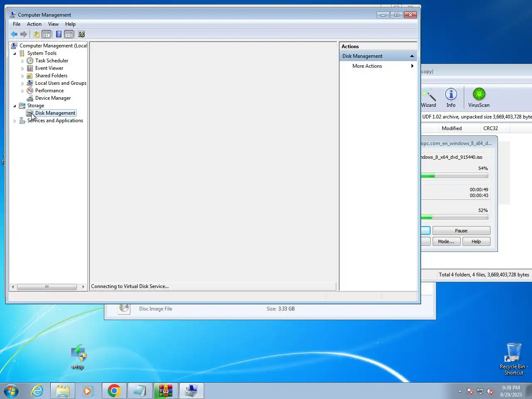The image size is (532, 399).
Task: Click the taskbar clock showing 9:39 PM
Action: 511,391
